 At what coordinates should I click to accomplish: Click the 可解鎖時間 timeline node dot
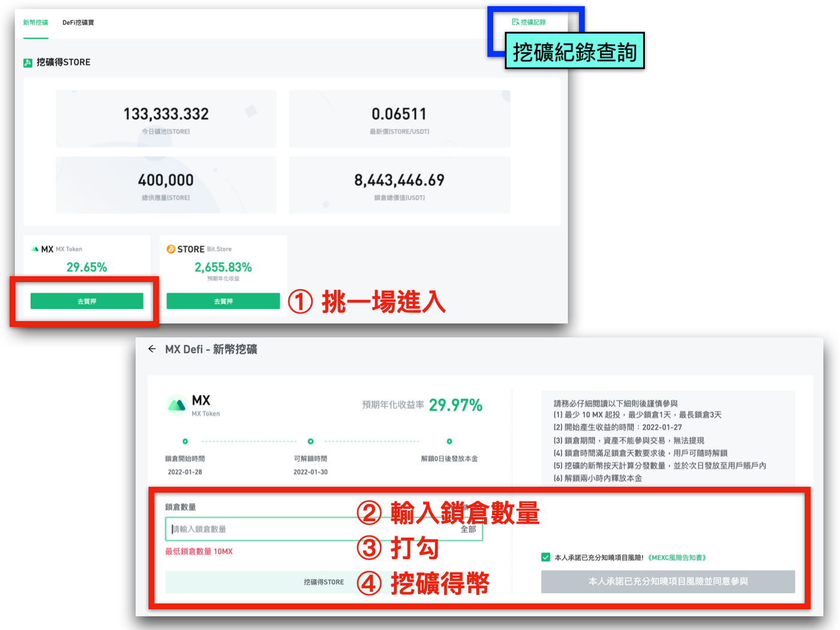pos(311,440)
